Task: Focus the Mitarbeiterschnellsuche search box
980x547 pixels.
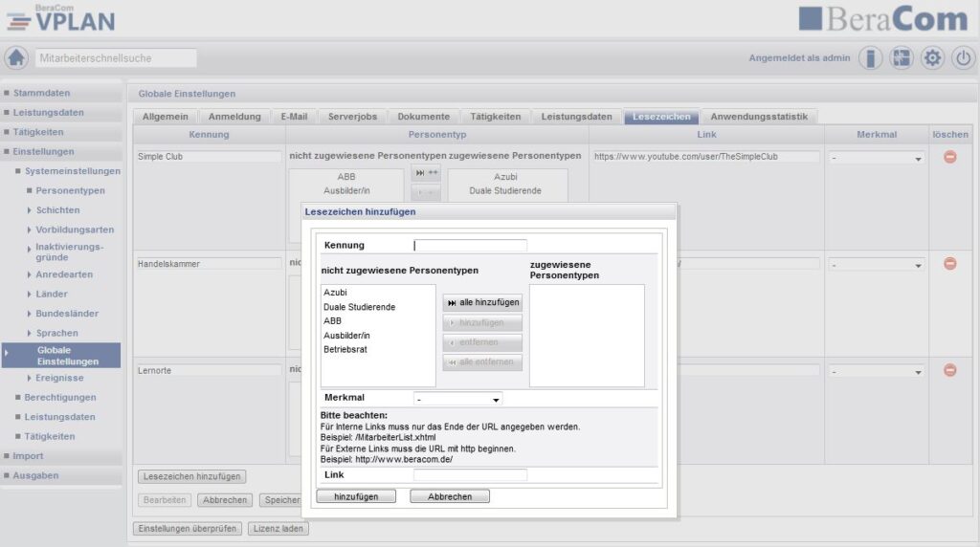Action: [x=116, y=58]
